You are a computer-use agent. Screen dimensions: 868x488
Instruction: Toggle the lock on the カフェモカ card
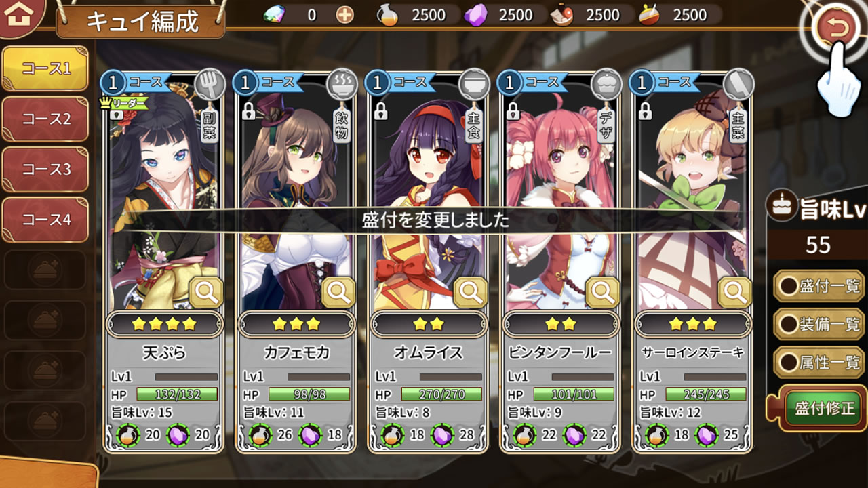pyautogui.click(x=248, y=111)
